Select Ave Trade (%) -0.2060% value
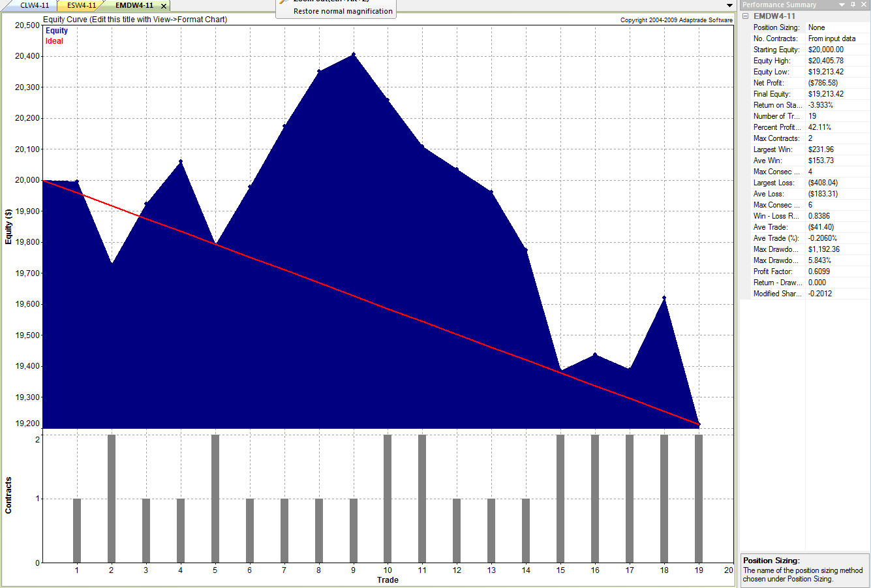The width and height of the screenshot is (871, 588). pyautogui.click(x=822, y=238)
